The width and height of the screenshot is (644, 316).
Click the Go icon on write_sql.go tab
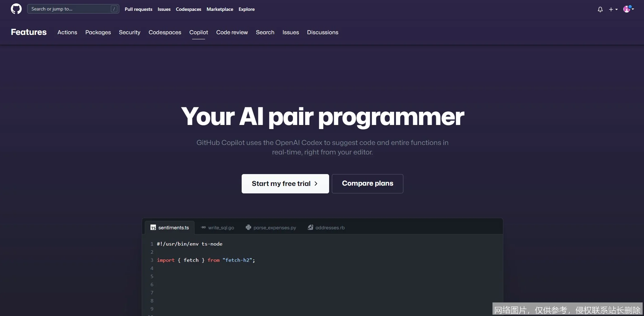pyautogui.click(x=203, y=227)
